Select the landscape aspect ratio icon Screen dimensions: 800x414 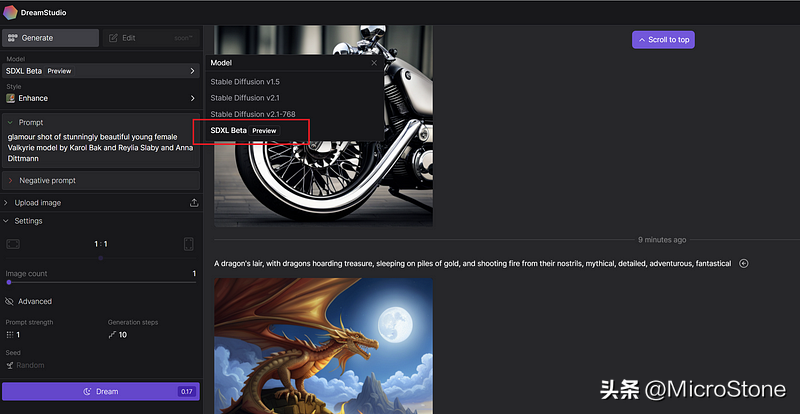coord(13,244)
